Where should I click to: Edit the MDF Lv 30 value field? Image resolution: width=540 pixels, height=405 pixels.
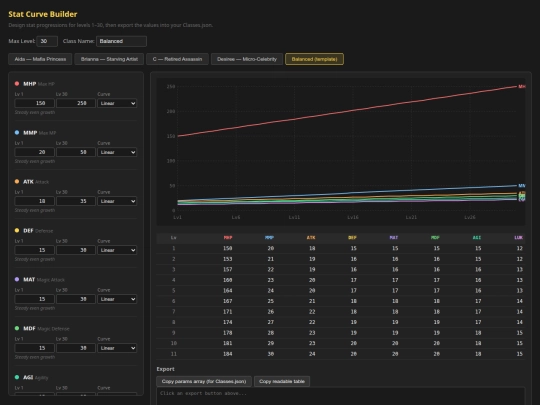(x=76, y=348)
